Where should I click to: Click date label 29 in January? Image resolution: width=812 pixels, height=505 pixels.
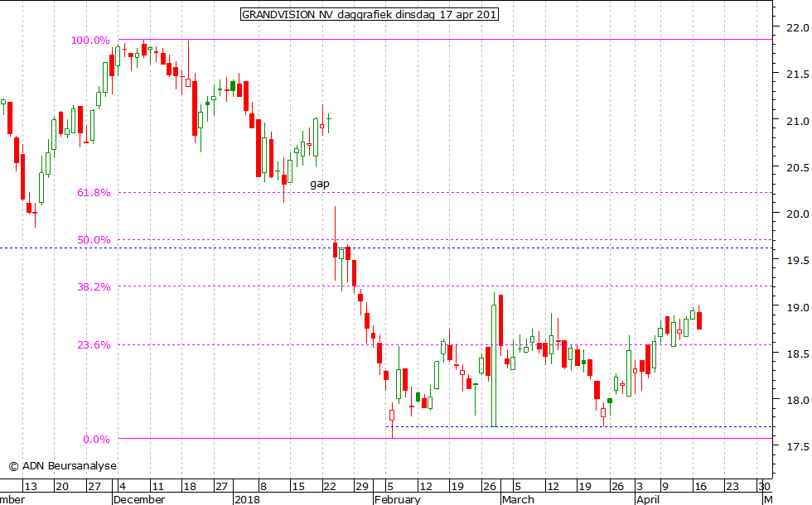click(361, 487)
